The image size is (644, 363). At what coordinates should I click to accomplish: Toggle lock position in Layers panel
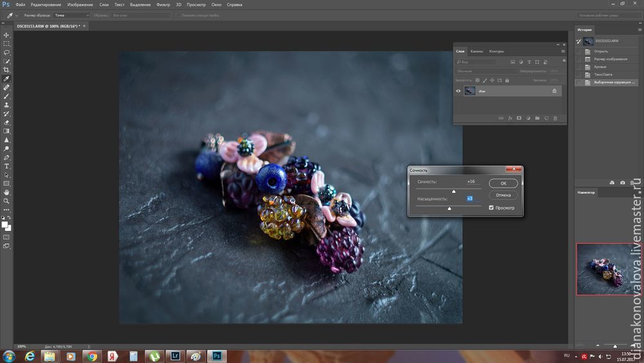click(x=492, y=81)
